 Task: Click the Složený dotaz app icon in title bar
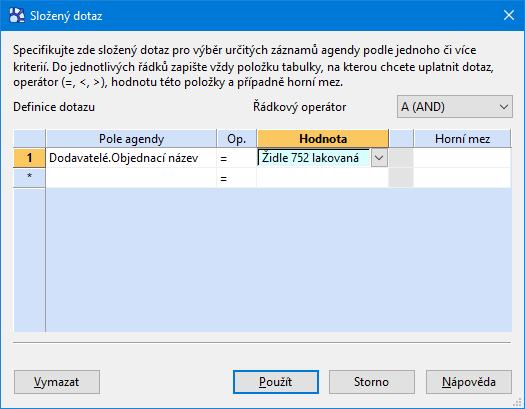pos(16,15)
